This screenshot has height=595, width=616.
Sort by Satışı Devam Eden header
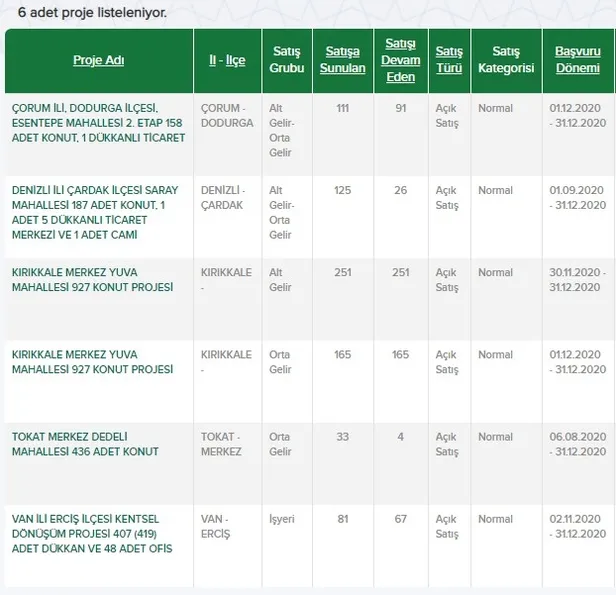point(400,61)
